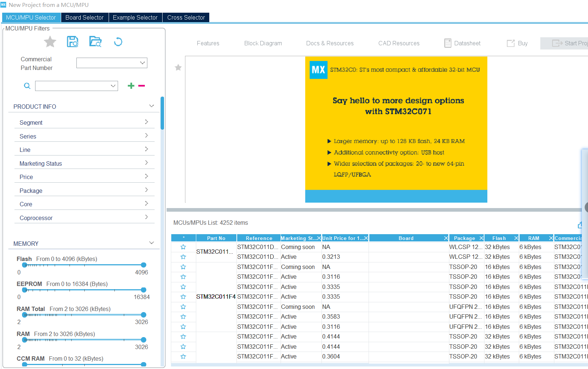
Task: Switch to Example Selector tab
Action: (135, 17)
